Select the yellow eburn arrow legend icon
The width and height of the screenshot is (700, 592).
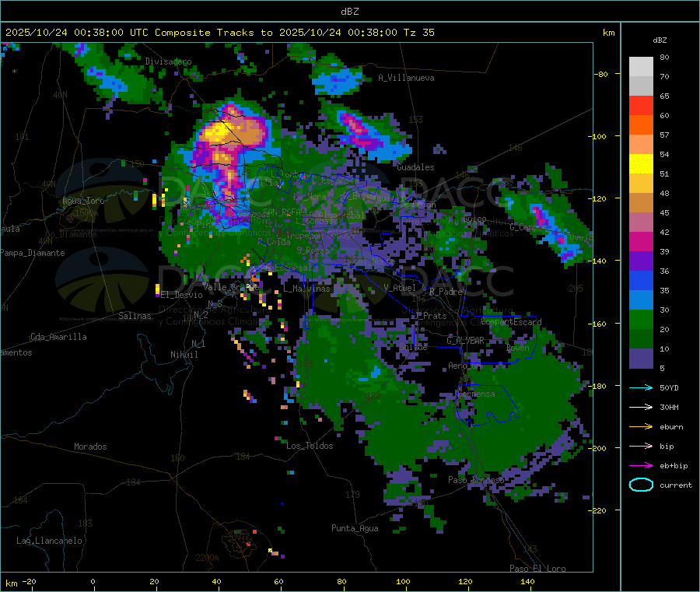point(641,427)
